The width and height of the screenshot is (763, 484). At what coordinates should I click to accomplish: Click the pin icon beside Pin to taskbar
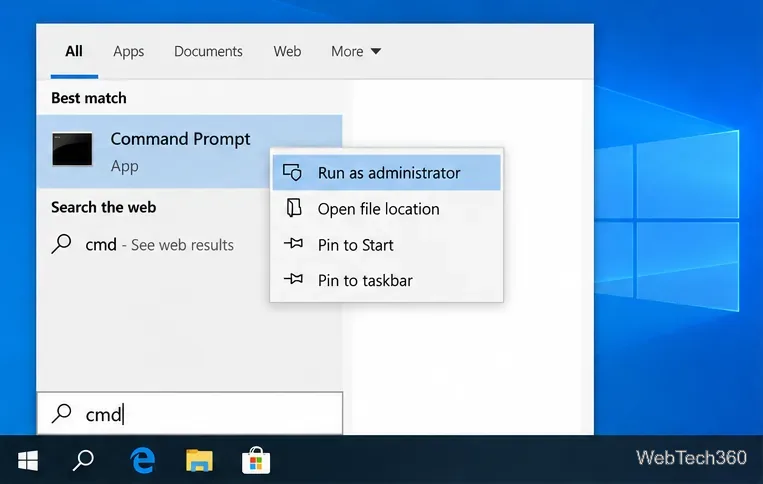293,279
